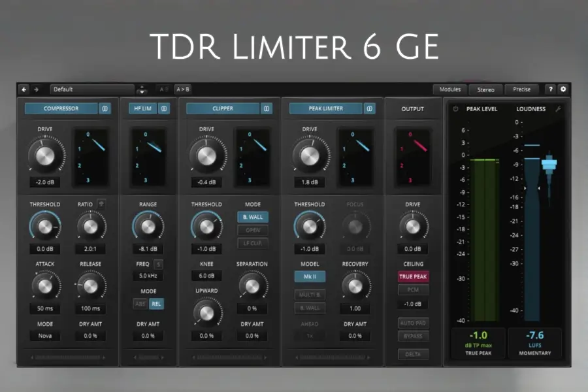
Task: Select B. WALL peak limiter model
Action: click(310, 308)
